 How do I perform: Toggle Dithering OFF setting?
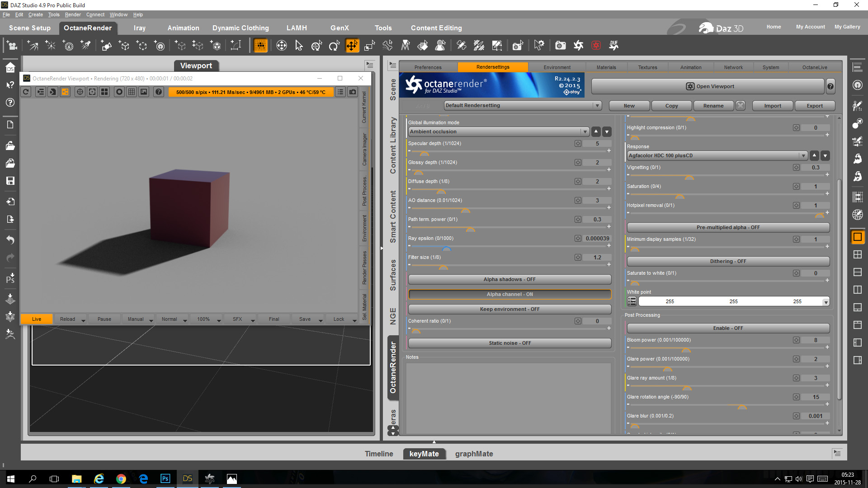click(x=728, y=261)
